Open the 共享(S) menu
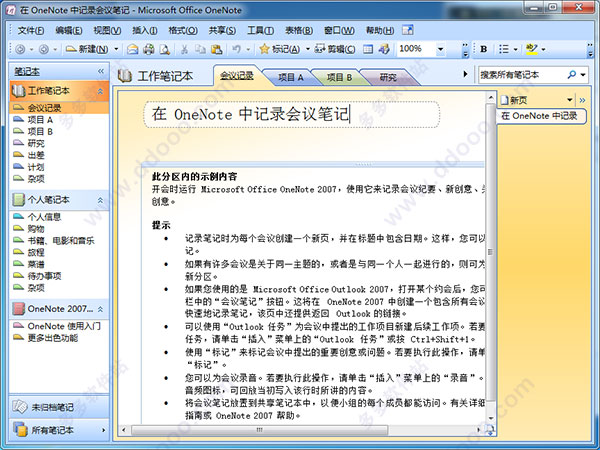Screen dimensions: 600x450 click(222, 31)
